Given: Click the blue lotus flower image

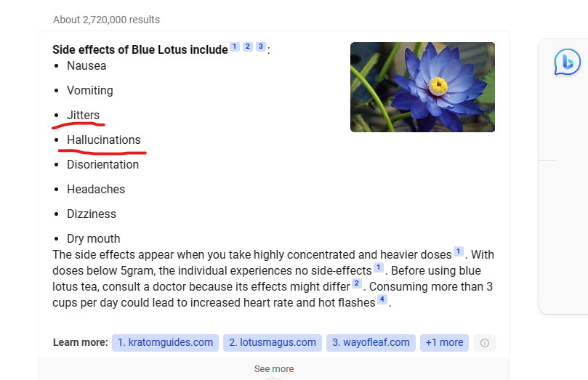Looking at the screenshot, I should point(422,87).
